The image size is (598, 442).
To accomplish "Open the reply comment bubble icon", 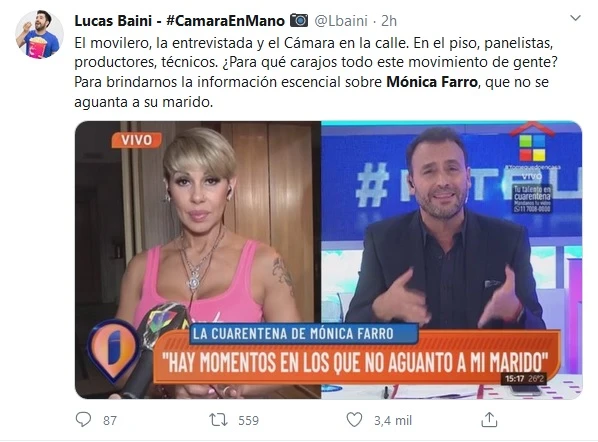I will 83,419.
